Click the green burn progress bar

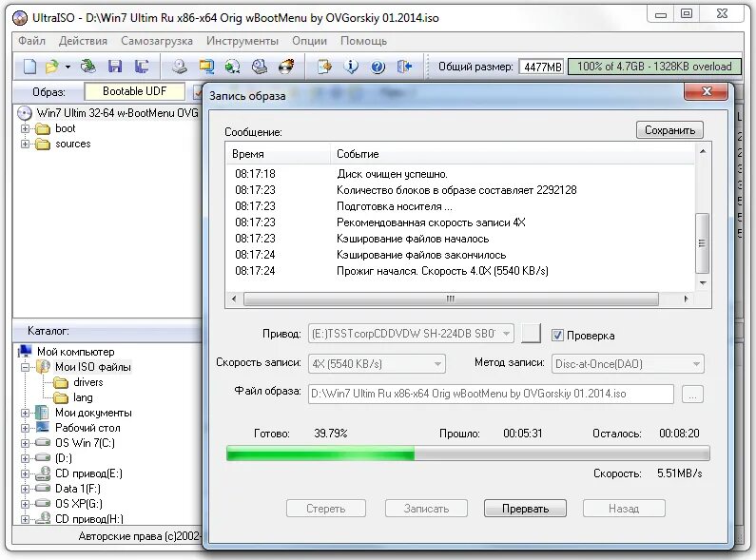click(468, 454)
